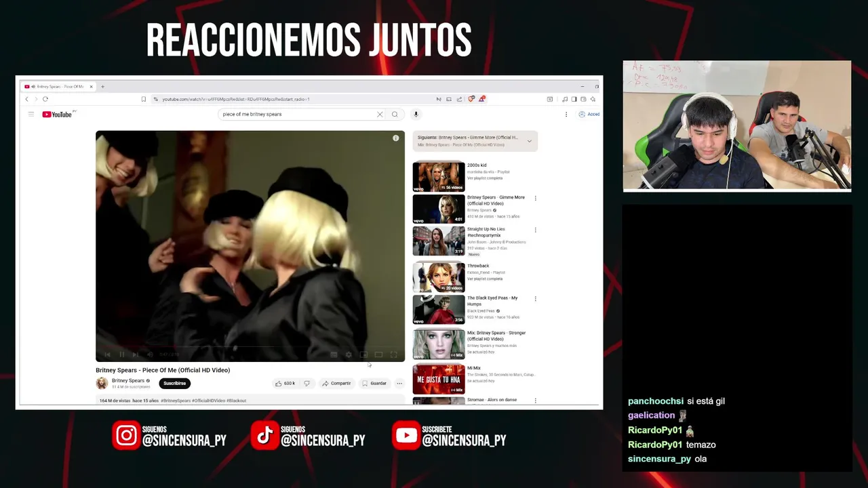The height and width of the screenshot is (488, 868).
Task: Dislike the video with thumbs down
Action: point(307,384)
